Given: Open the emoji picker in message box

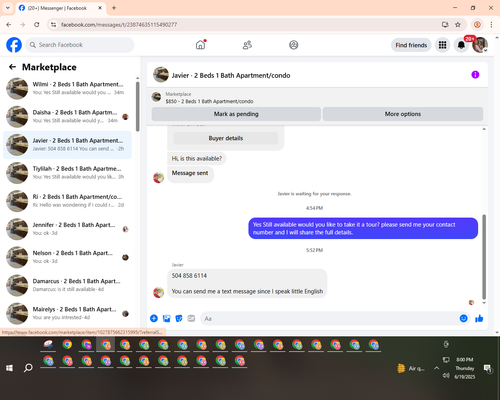Looking at the screenshot, I should tap(463, 318).
